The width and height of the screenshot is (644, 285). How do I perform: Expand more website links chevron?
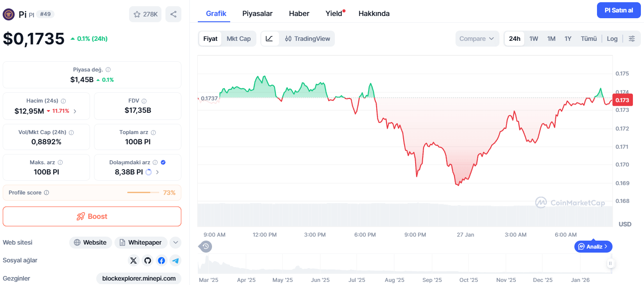pyautogui.click(x=176, y=242)
